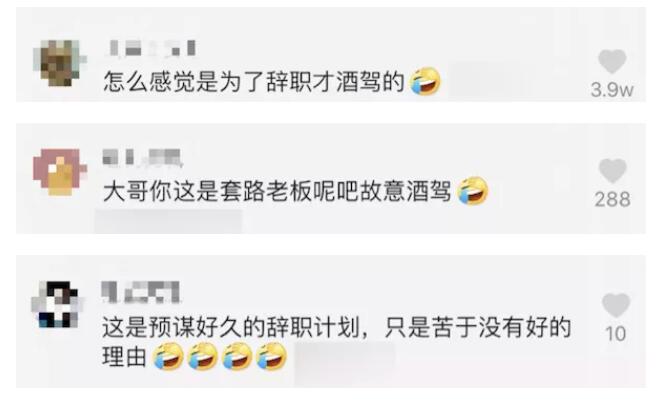Like the comment with 3.9w likes

pyautogui.click(x=612, y=62)
